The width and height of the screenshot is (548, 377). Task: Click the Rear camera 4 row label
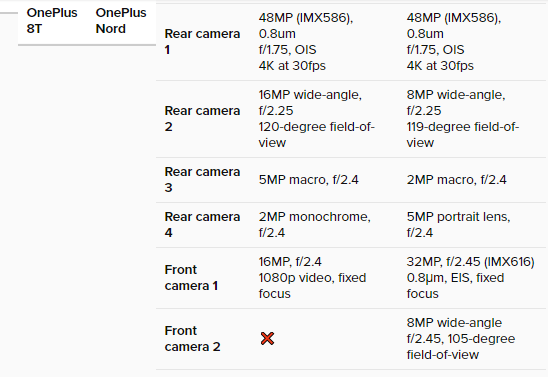point(202,225)
